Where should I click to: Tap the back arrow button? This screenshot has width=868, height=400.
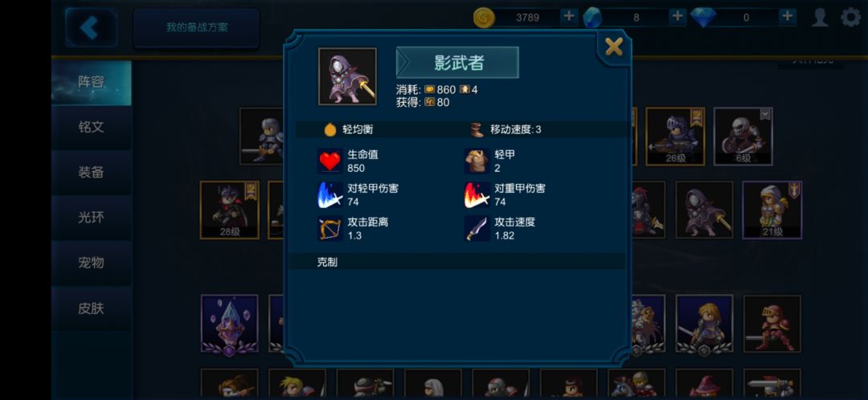(x=92, y=27)
